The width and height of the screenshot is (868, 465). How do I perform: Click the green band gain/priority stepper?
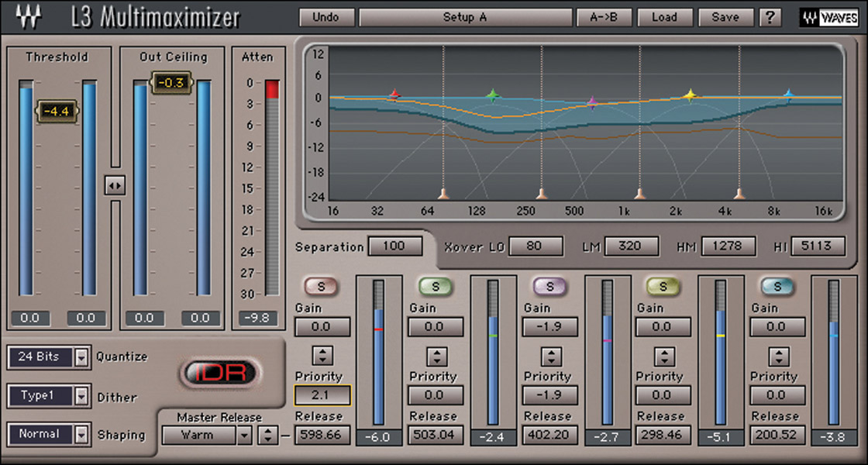click(x=436, y=356)
